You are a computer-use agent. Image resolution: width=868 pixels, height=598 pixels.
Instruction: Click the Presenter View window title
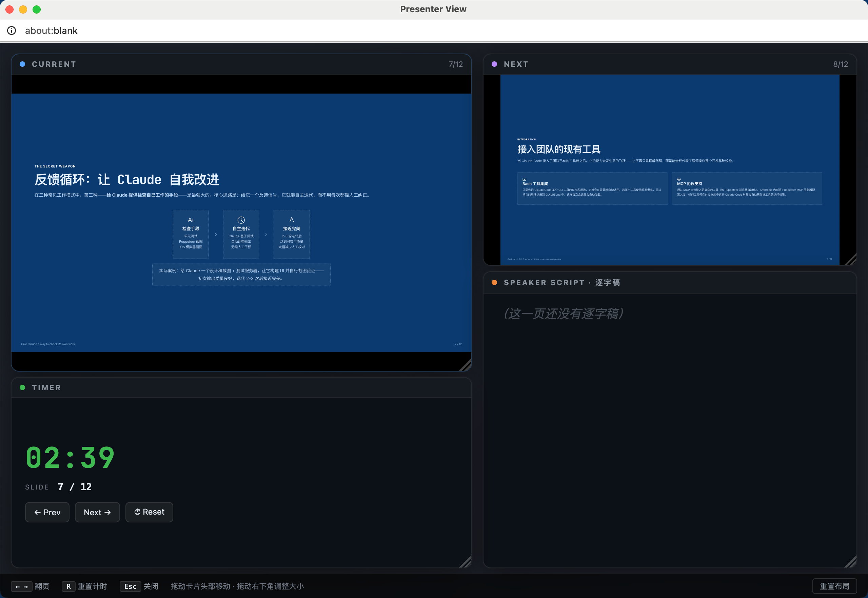433,9
